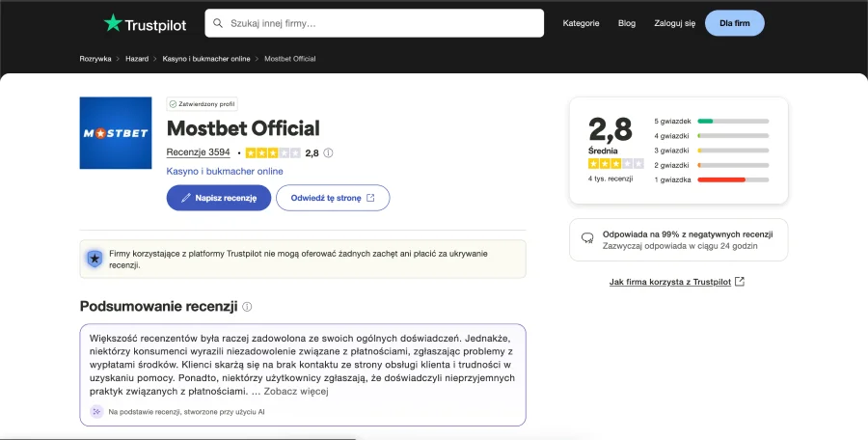This screenshot has width=868, height=440.
Task: Filter by 4 gwiazdki rating bar
Action: 712,136
